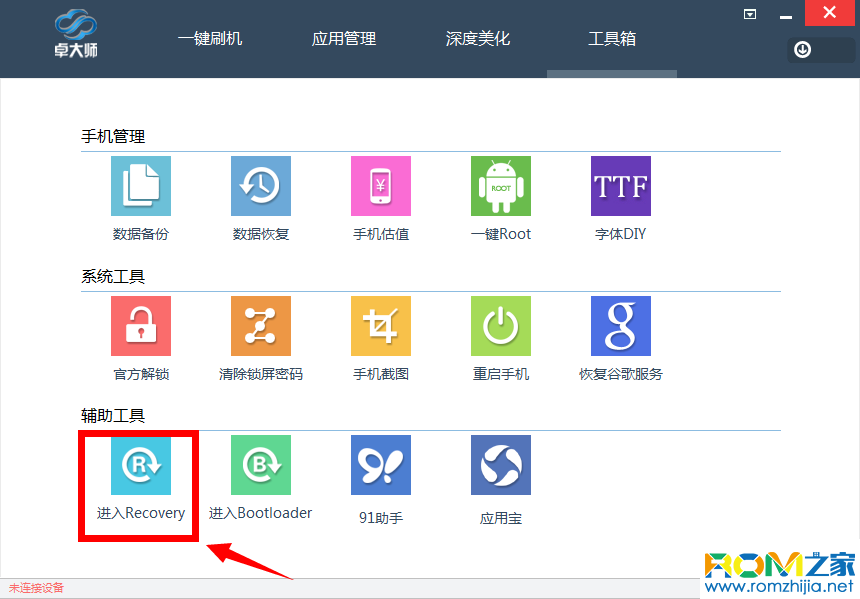Image resolution: width=860 pixels, height=599 pixels.
Task: Open the 字体DIY TTF font tool
Action: (x=621, y=186)
